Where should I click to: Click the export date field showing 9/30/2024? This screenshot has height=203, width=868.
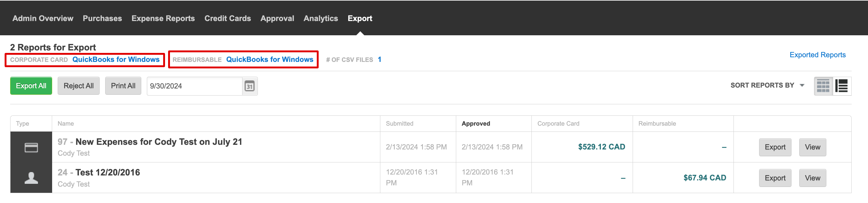click(194, 86)
